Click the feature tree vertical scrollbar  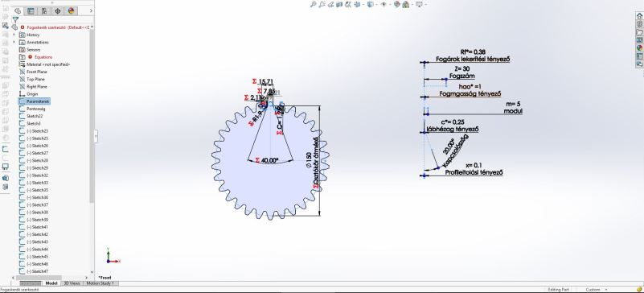[x=92, y=115]
